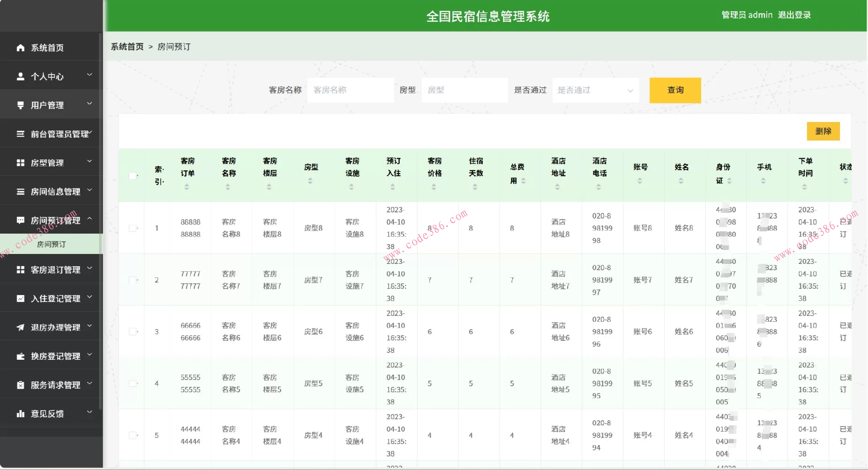Screen dimensions: 868x470
Task: Click the 用户管理 user management icon
Action: click(20, 104)
